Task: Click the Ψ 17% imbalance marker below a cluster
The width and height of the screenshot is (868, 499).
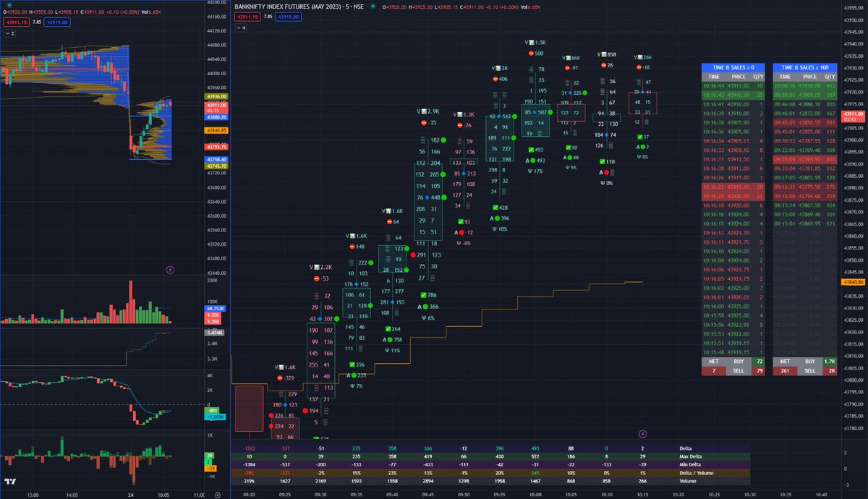Action: pos(536,170)
